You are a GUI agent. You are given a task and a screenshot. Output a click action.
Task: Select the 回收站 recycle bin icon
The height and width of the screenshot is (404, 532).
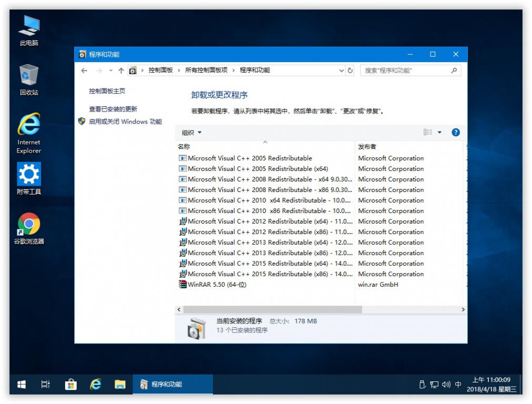(x=29, y=80)
